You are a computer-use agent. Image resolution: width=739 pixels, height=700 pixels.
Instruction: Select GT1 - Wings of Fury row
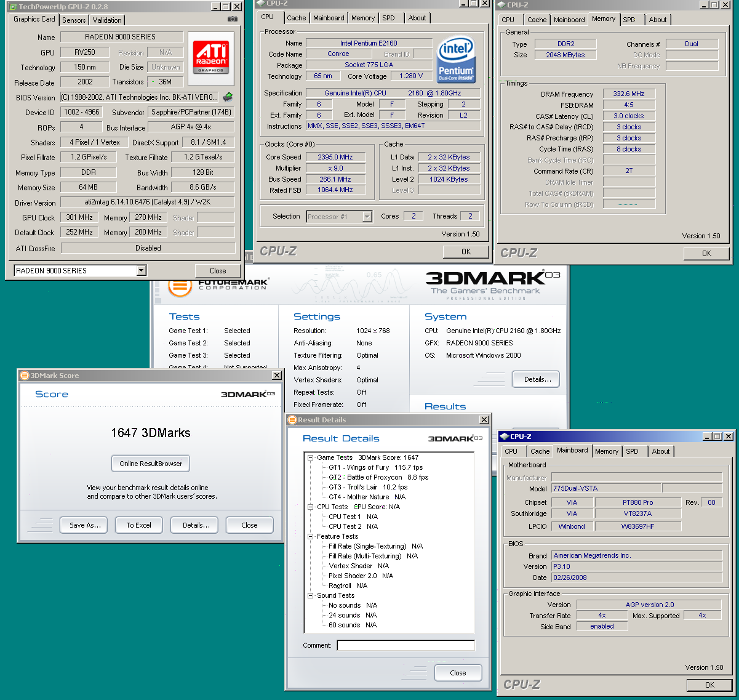click(376, 467)
